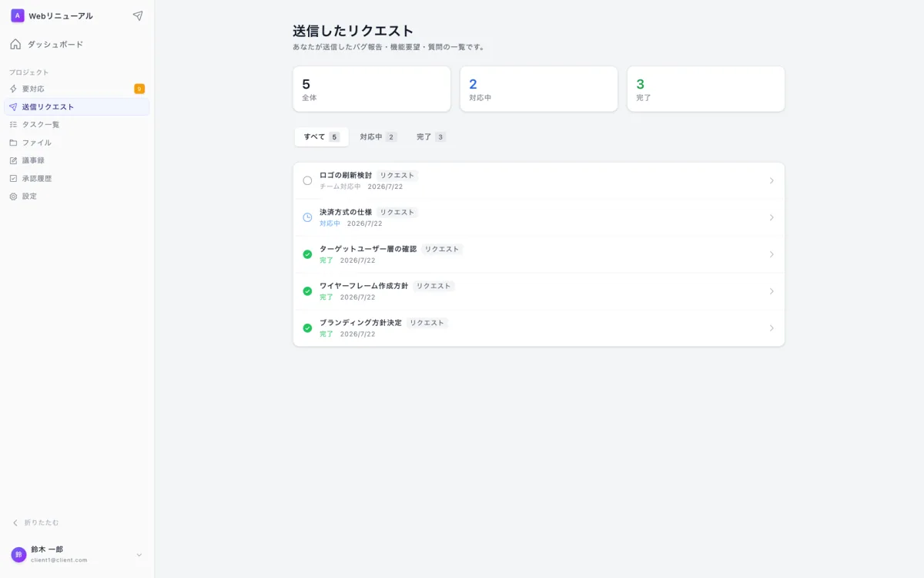
Task: Click the client1@client.com email text
Action: tap(59, 560)
